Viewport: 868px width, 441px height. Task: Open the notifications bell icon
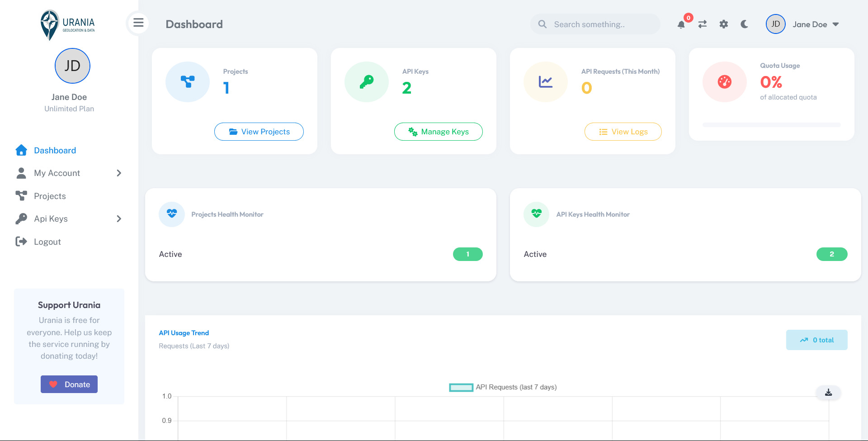click(x=681, y=24)
